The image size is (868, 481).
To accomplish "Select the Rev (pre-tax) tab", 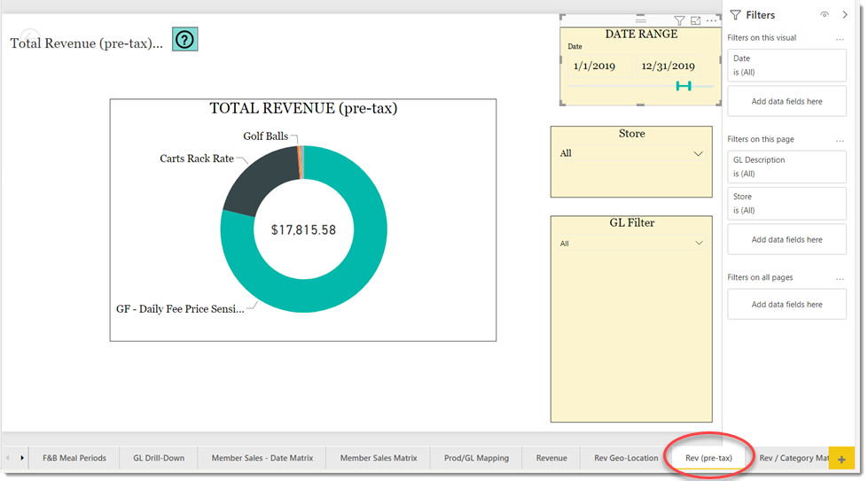I will click(x=708, y=458).
